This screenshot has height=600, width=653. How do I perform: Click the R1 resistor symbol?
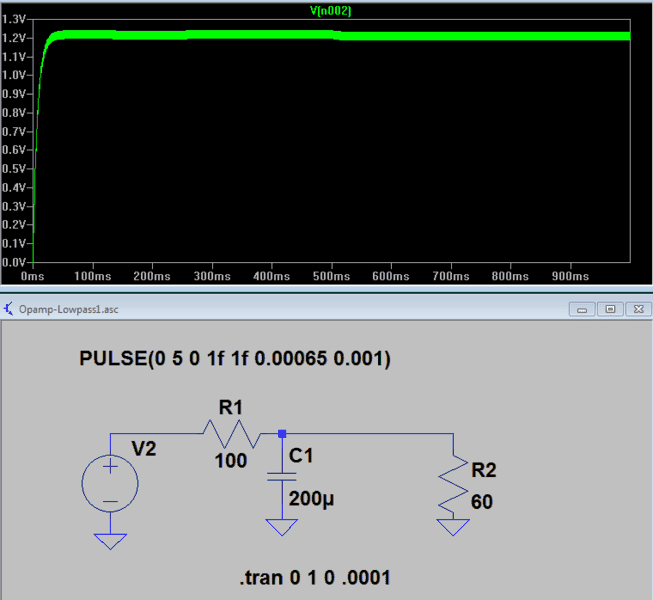coord(232,434)
